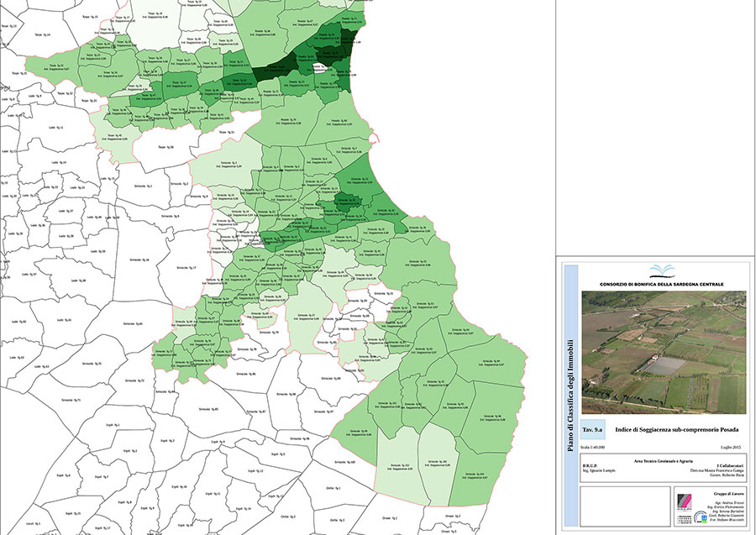The image size is (756, 535).
Task: Click the 'Scala 1:40.000' scale text
Action: tap(592, 448)
